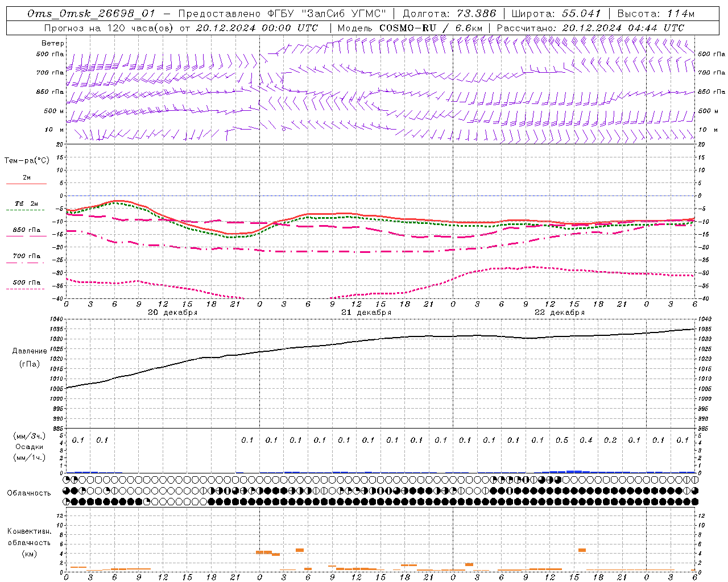Click the 850 гПа temperature legend entry
The width and height of the screenshot is (728, 582).
pyautogui.click(x=26, y=230)
